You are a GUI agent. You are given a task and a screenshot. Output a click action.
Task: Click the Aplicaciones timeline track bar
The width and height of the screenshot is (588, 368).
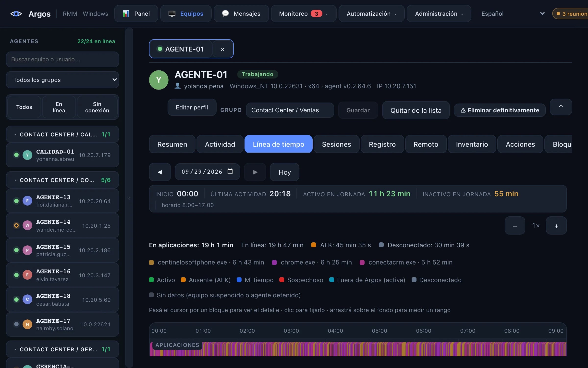358,349
